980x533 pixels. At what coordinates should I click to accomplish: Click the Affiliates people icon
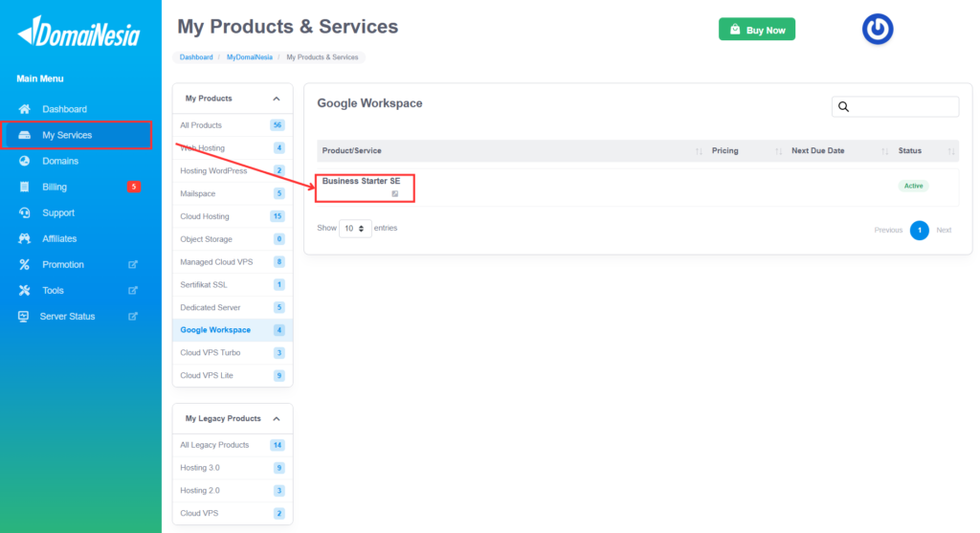click(x=24, y=238)
